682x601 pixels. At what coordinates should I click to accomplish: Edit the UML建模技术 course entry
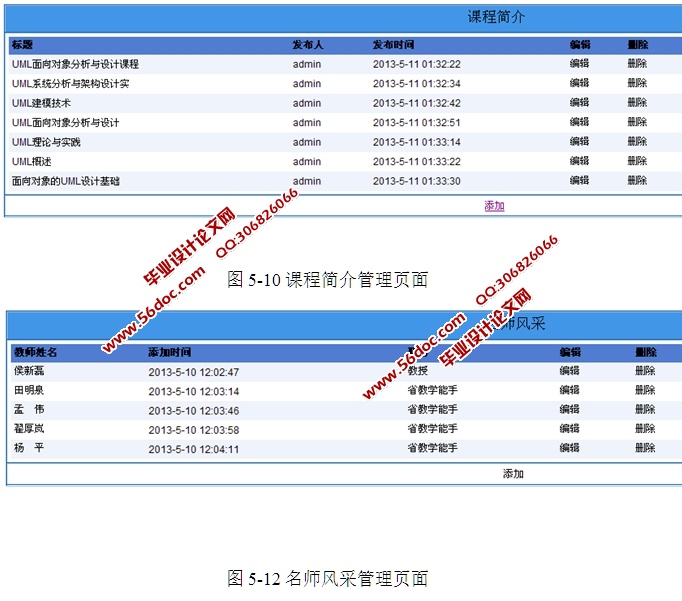pos(579,103)
